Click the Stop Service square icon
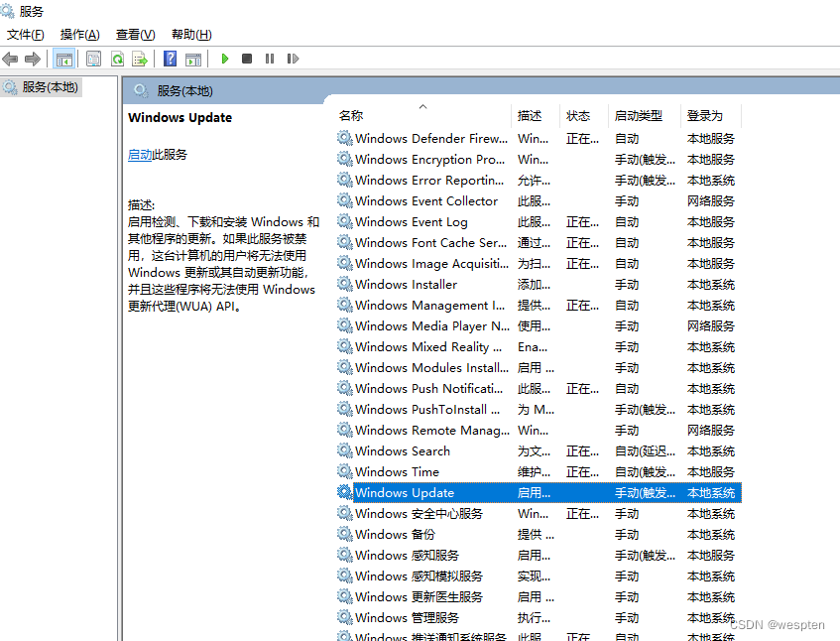 [x=247, y=59]
